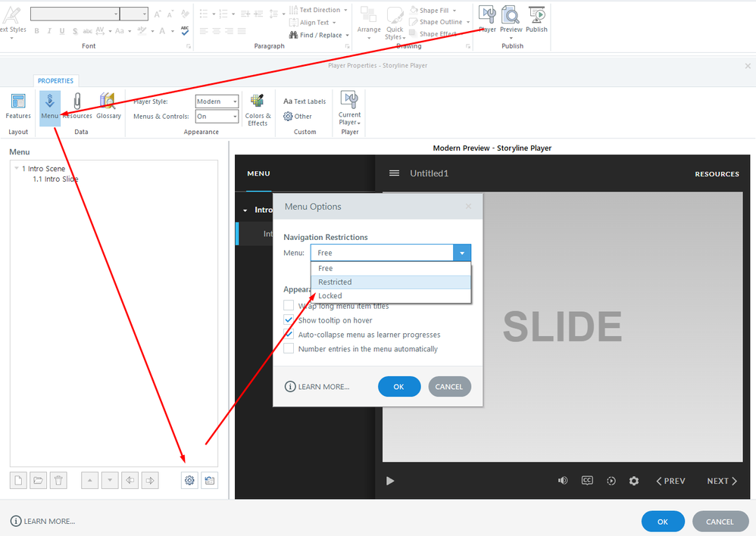Open Other custom settings

[298, 116]
